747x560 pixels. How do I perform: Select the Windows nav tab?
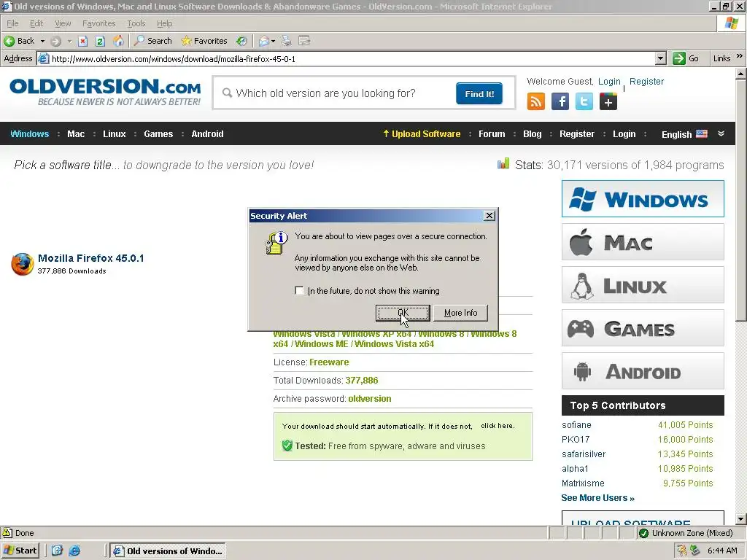pyautogui.click(x=29, y=134)
